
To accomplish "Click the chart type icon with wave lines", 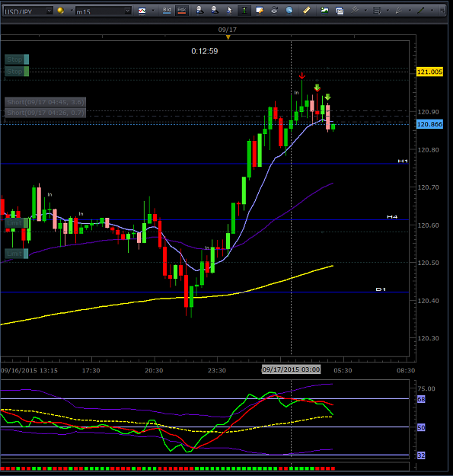I will coord(142,11).
